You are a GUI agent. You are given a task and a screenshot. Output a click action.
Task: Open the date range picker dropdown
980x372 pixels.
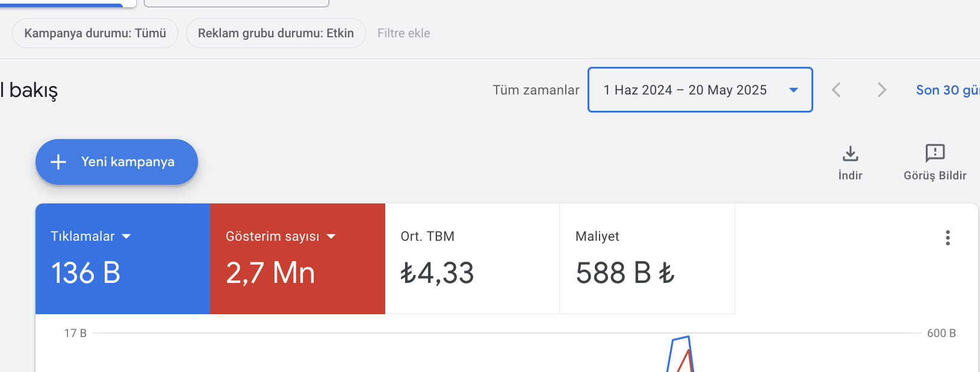click(x=700, y=90)
